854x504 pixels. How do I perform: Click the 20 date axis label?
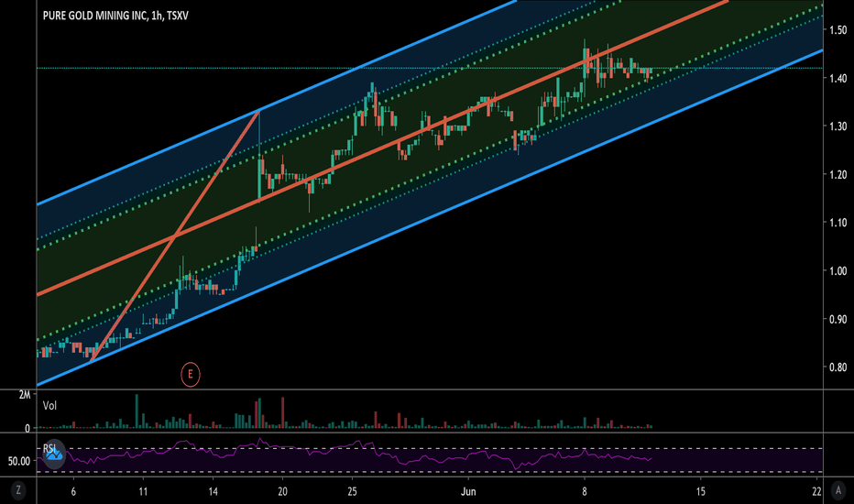pos(282,491)
